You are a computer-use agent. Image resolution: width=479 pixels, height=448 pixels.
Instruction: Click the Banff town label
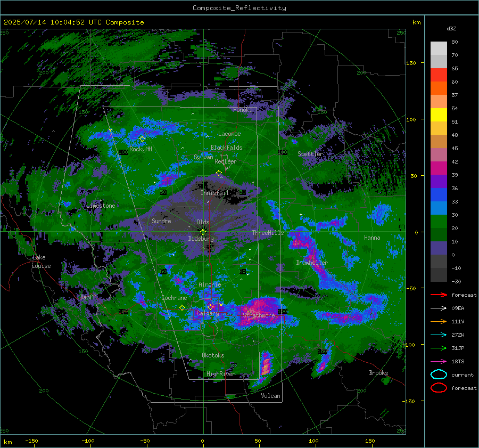[88, 297]
